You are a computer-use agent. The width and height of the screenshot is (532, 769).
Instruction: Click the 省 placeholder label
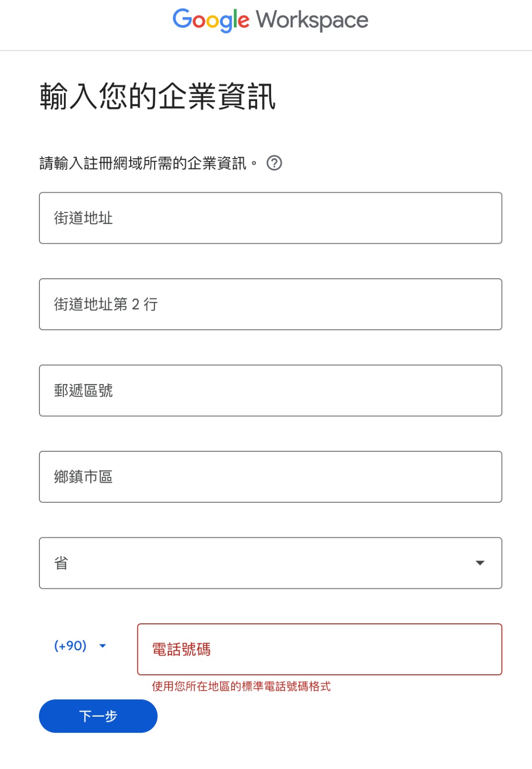[61, 563]
